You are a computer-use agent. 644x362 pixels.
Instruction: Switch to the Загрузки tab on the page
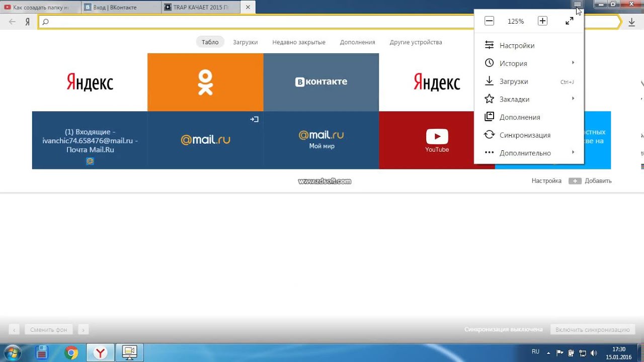click(245, 42)
